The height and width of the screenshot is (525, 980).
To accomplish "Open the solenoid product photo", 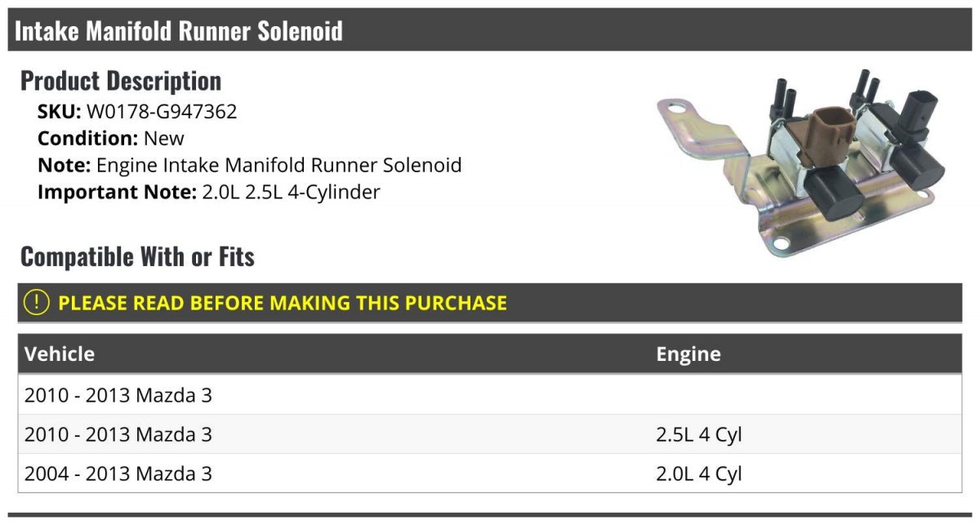I will tap(801, 162).
